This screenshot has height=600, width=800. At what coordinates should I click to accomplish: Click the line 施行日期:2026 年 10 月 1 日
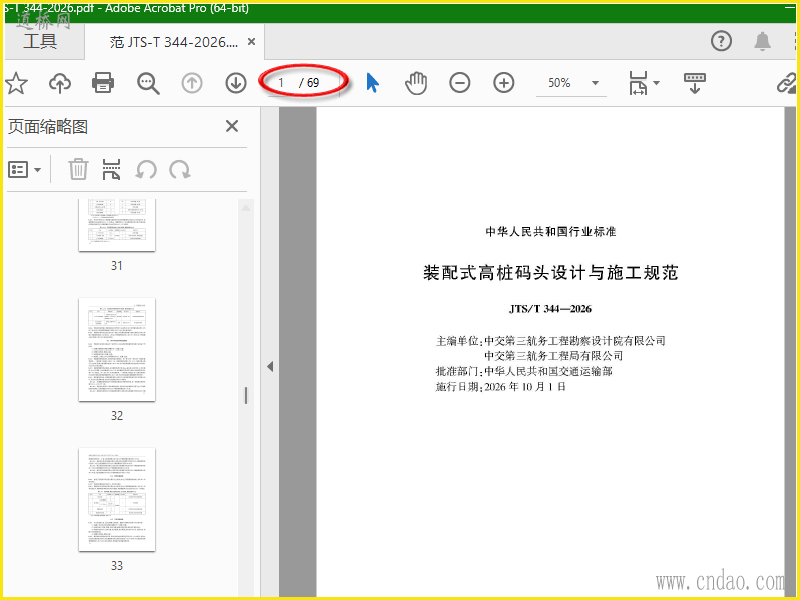pos(500,387)
